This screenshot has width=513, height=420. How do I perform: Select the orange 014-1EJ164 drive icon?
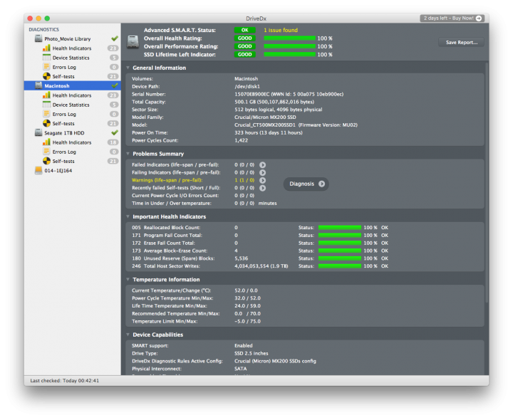38,170
